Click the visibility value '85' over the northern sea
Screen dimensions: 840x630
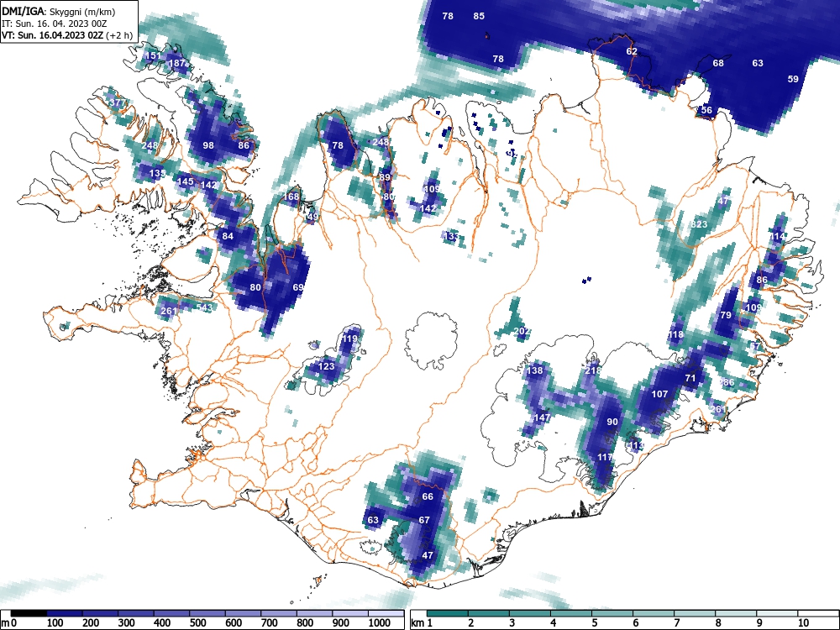click(x=479, y=16)
